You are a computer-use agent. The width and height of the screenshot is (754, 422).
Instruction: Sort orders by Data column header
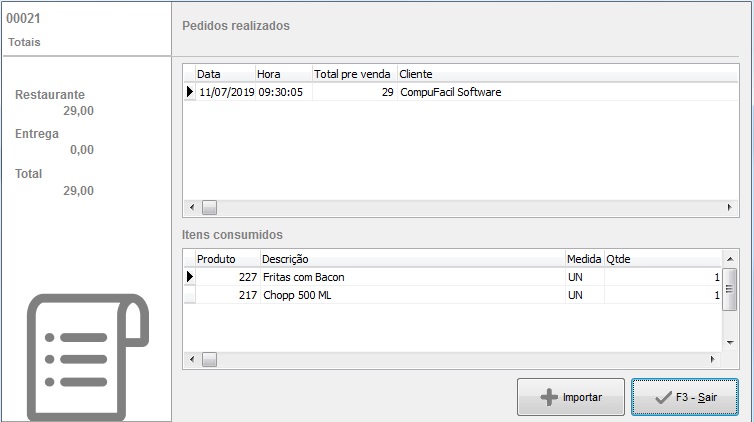coord(224,74)
